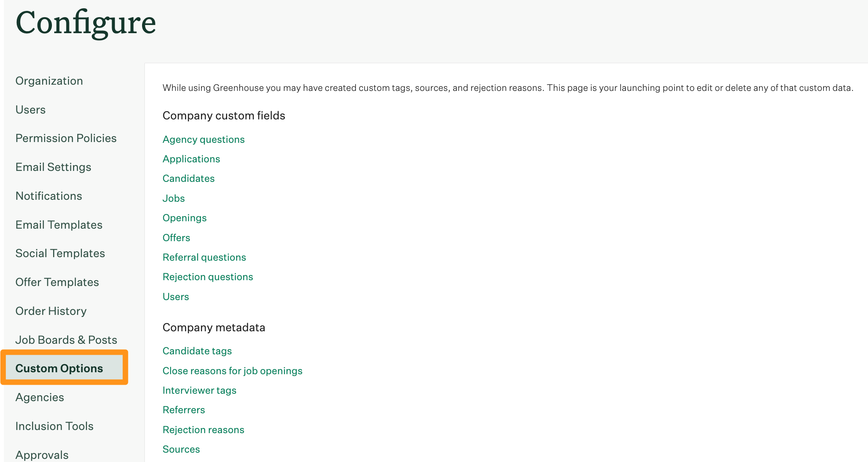This screenshot has width=868, height=462.
Task: Open Permission Policies in the sidebar
Action: click(66, 138)
